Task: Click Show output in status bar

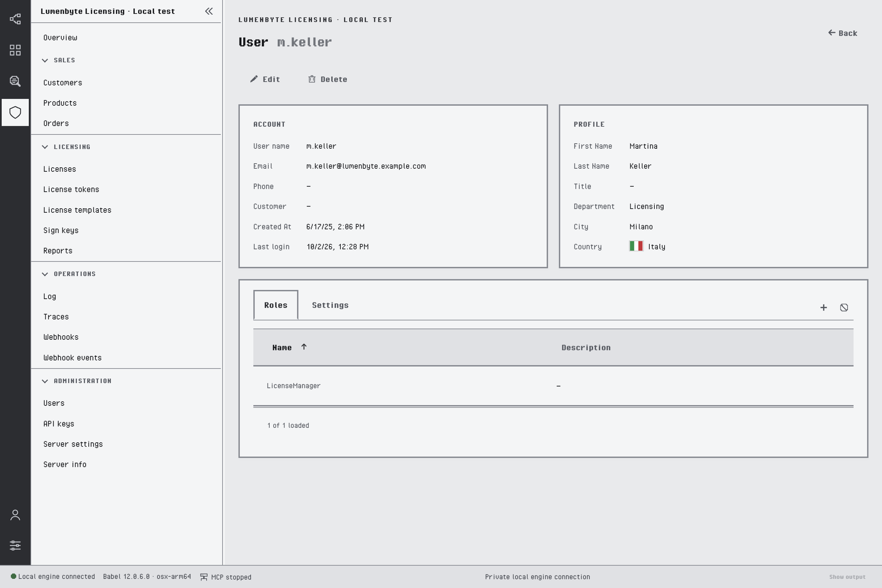Action: pyautogui.click(x=847, y=577)
